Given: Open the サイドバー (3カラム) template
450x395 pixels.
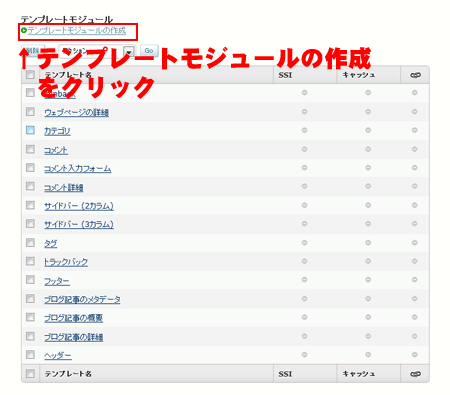Looking at the screenshot, I should [79, 225].
